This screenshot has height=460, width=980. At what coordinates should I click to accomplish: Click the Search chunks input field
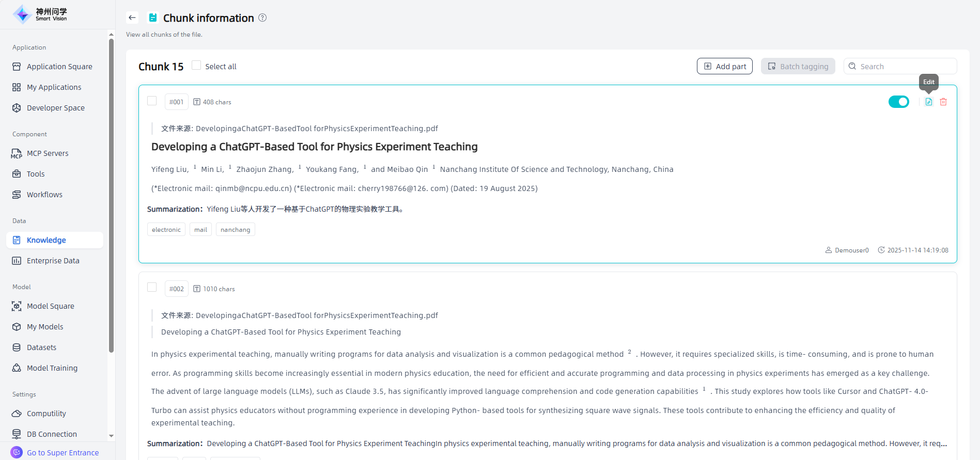pos(904,66)
